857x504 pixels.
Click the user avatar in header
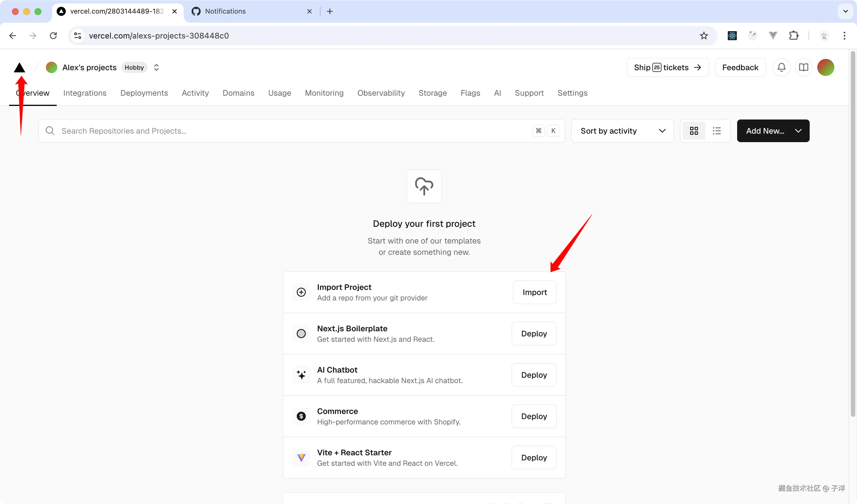click(x=825, y=67)
